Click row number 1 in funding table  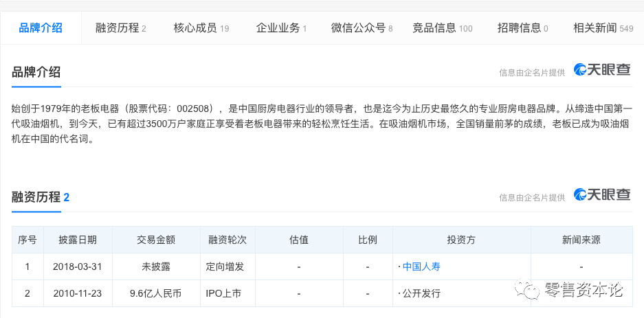pos(27,266)
